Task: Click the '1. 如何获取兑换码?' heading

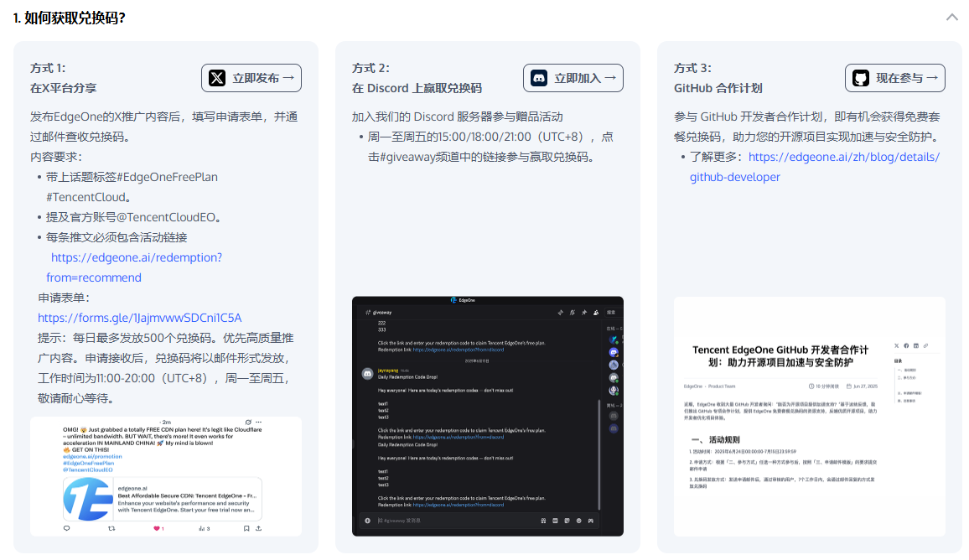Action: pos(70,18)
